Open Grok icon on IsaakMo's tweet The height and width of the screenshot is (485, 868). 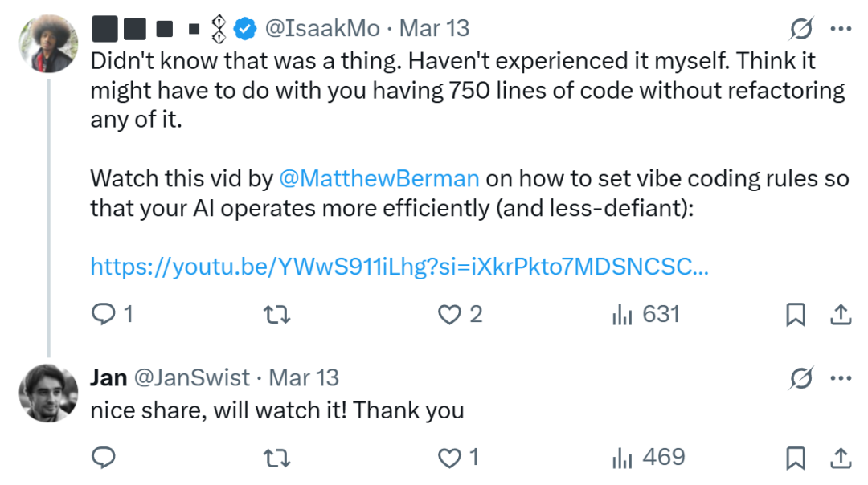click(x=800, y=29)
